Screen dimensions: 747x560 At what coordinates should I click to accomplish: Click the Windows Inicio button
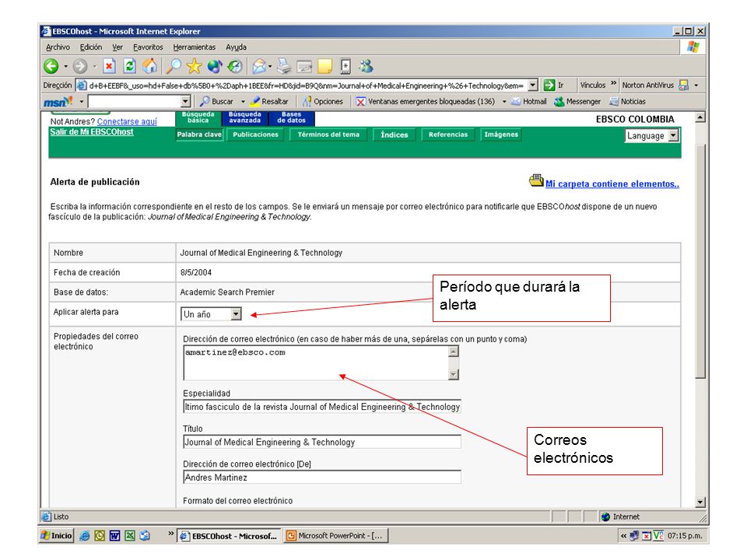click(x=57, y=536)
